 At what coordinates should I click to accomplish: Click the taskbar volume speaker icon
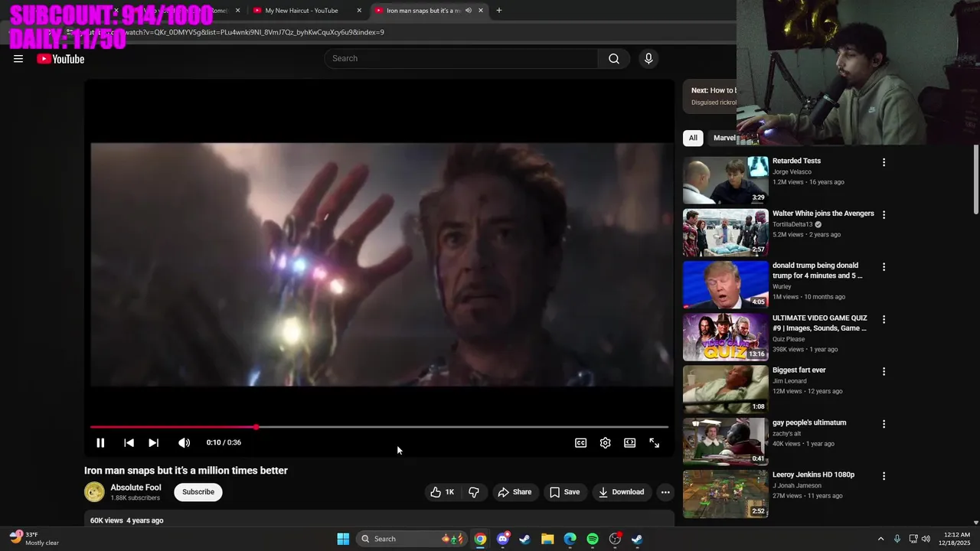tap(925, 539)
